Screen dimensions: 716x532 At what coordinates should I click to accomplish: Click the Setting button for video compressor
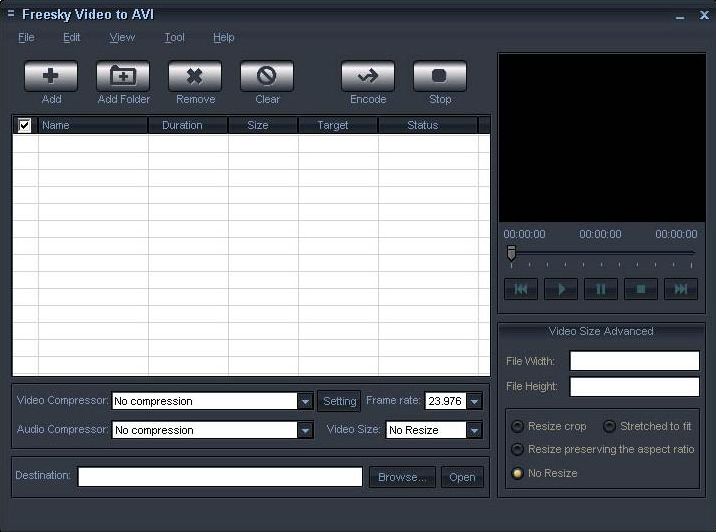point(339,401)
